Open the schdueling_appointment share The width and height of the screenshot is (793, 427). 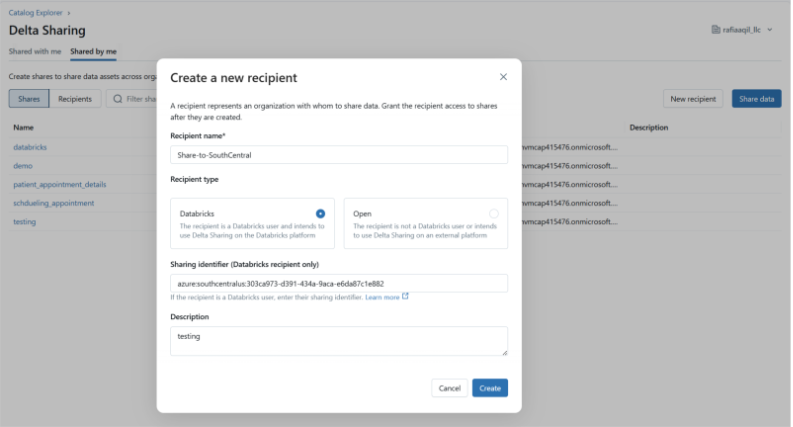(54, 203)
